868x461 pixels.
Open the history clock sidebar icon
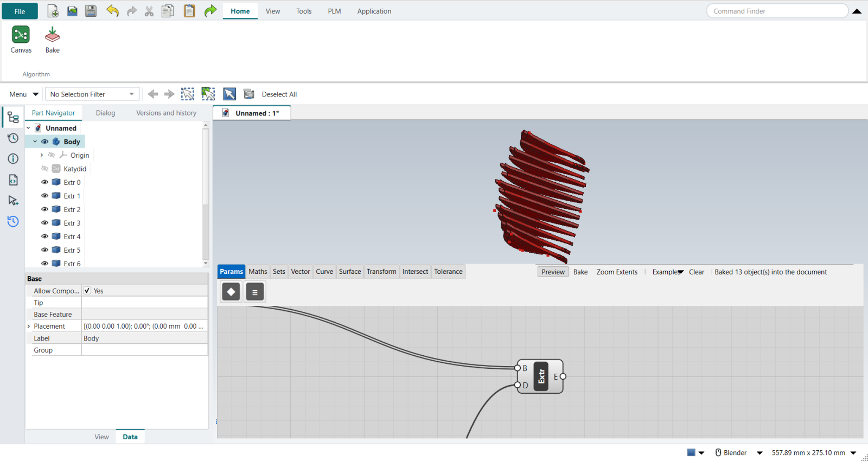click(13, 138)
